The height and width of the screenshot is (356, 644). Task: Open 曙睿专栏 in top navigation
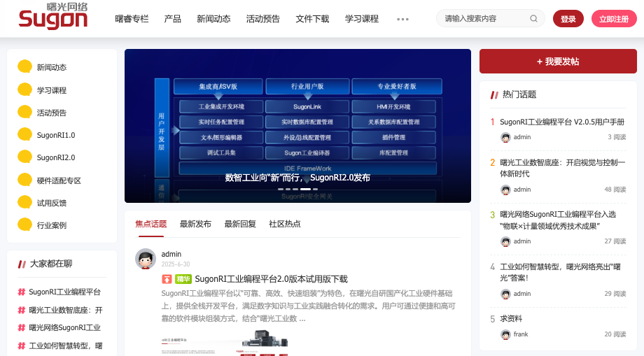point(132,19)
